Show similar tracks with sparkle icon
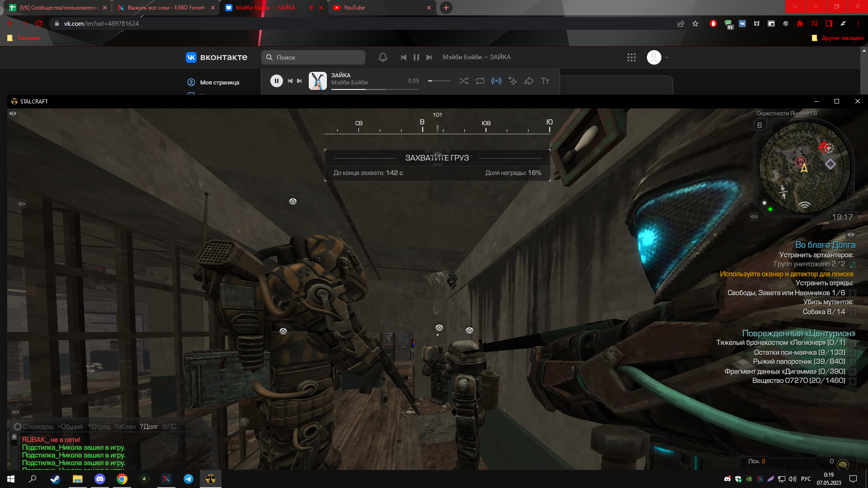Viewport: 868px width, 488px height. [513, 81]
